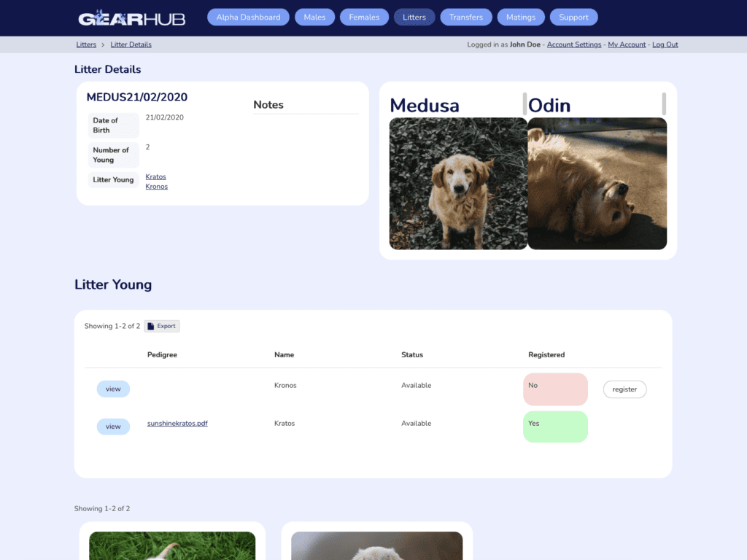
Task: Click the scrollbar beside Odin's name
Action: coord(664,104)
